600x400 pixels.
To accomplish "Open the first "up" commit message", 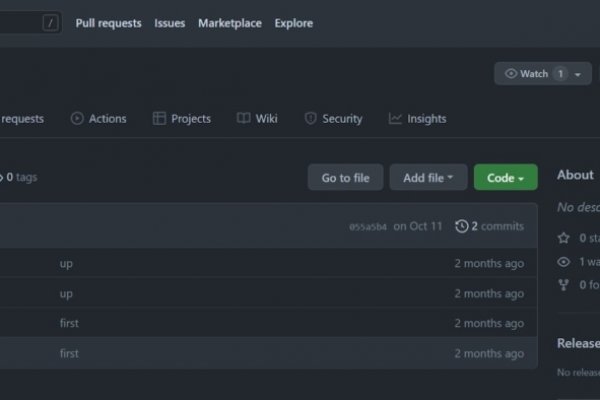I will [x=67, y=264].
